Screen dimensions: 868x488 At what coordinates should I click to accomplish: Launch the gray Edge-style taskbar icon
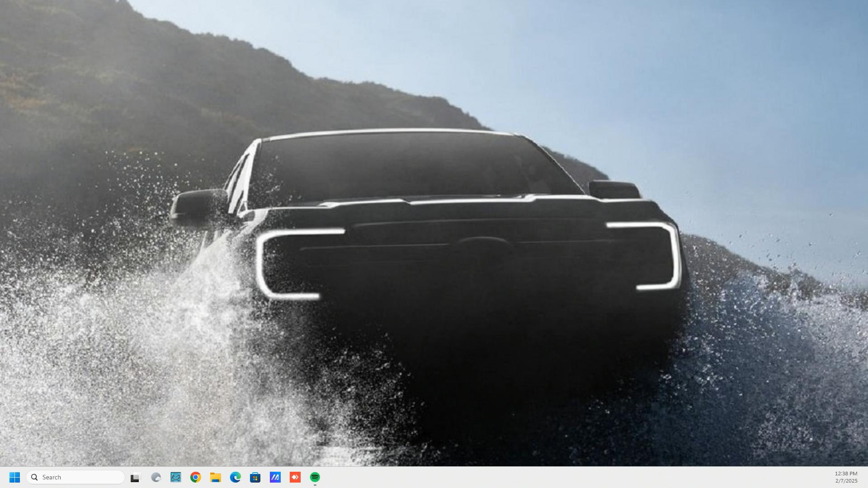(156, 477)
